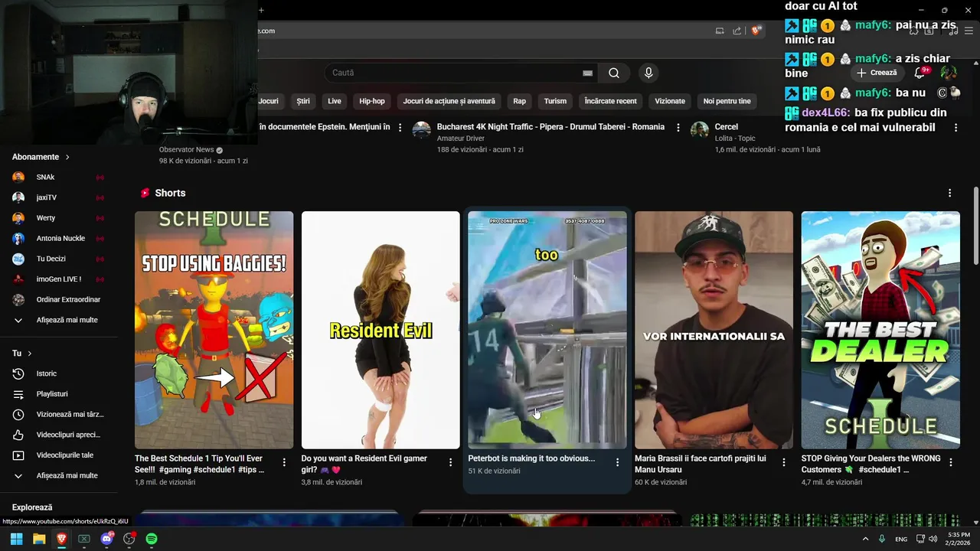The image size is (980, 551).
Task: Open the Antonia Nuckle subscription channel
Action: pos(59,238)
